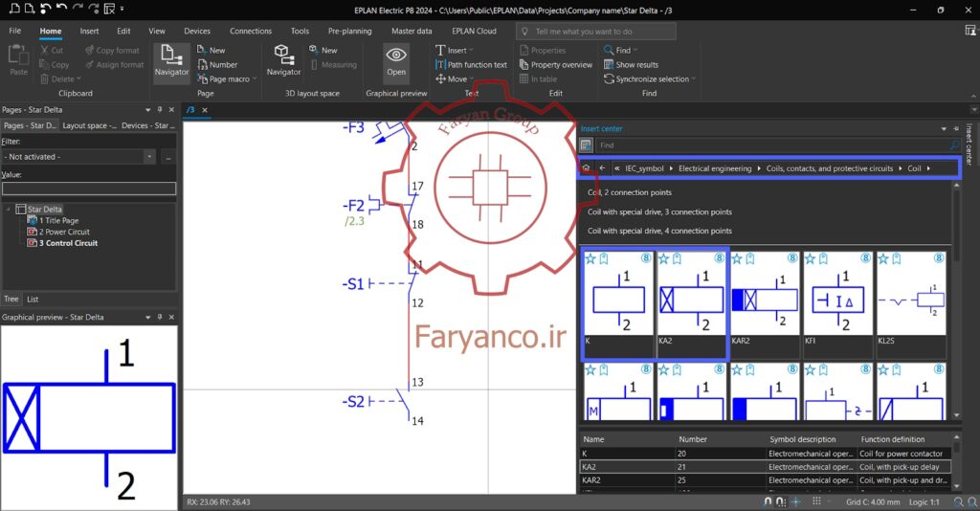Click the filter Value input field
The height and width of the screenshot is (511, 980).
89,189
